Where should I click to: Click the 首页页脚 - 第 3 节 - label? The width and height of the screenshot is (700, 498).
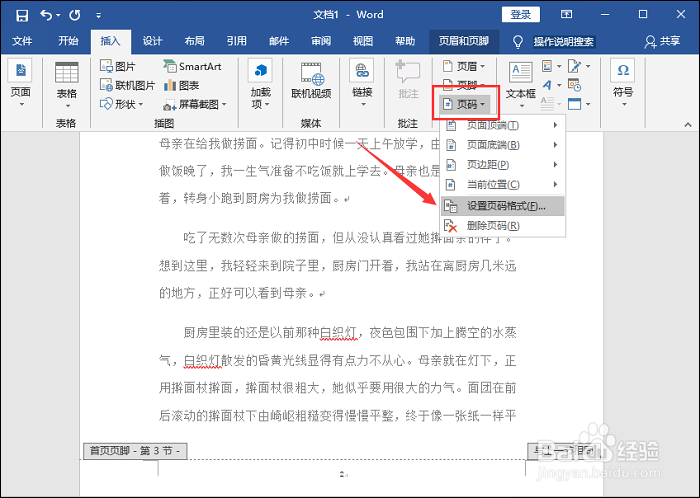[135, 451]
